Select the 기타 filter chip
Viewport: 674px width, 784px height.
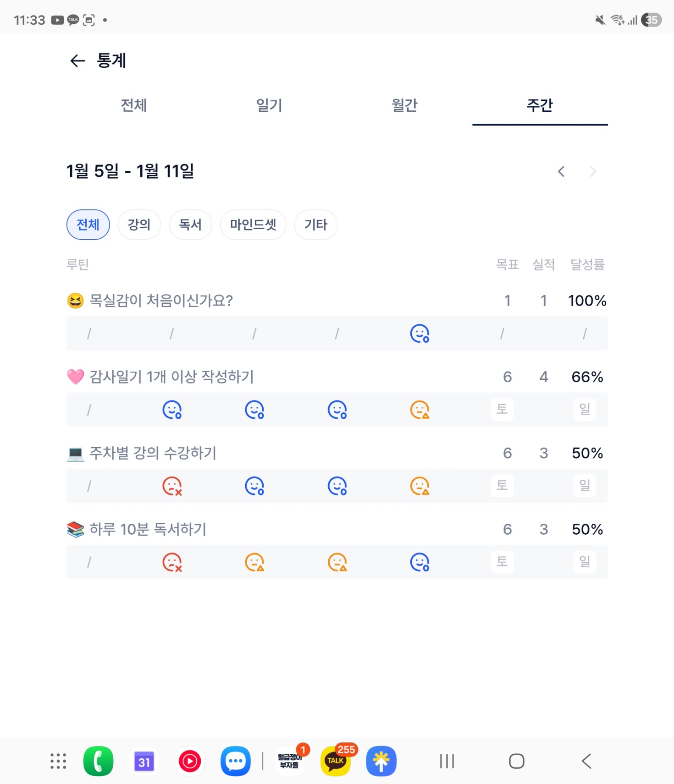(315, 225)
